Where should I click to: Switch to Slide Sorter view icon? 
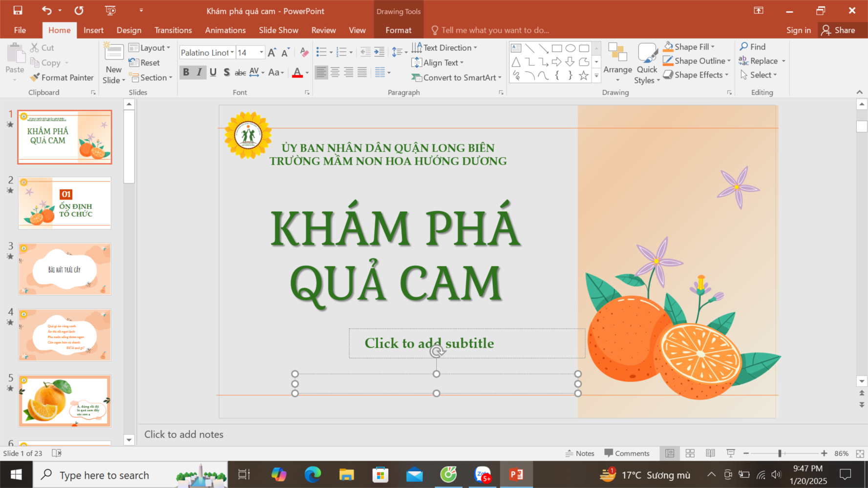click(690, 453)
